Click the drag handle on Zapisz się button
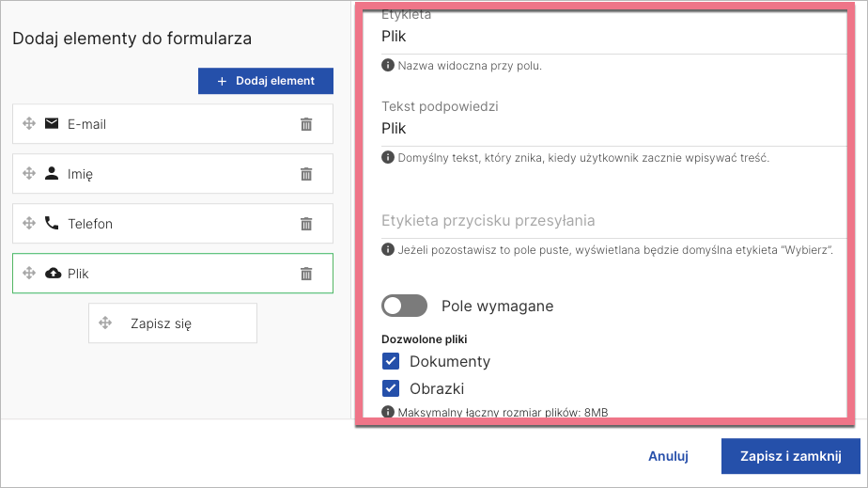868x488 pixels. tap(105, 323)
